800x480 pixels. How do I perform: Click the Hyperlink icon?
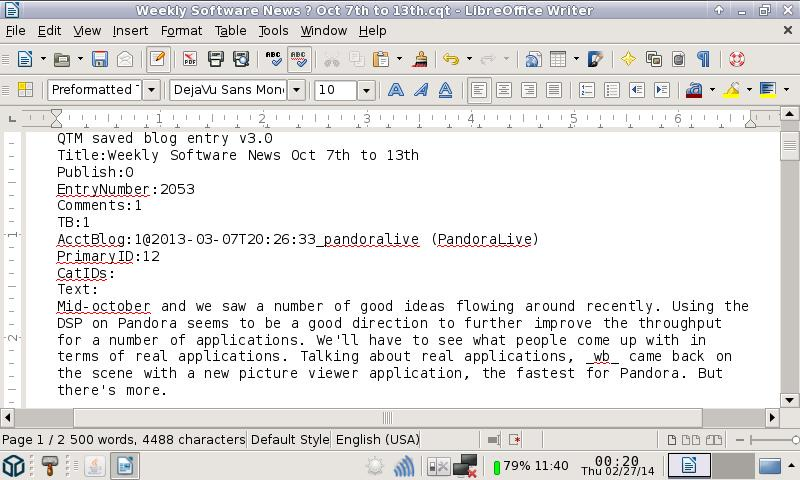click(x=533, y=59)
